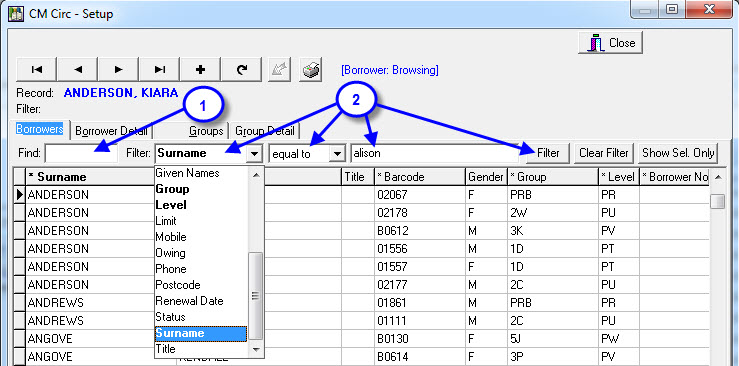The width and height of the screenshot is (739, 366).
Task: Choose 'Limit' in the filter list
Action: coord(201,221)
